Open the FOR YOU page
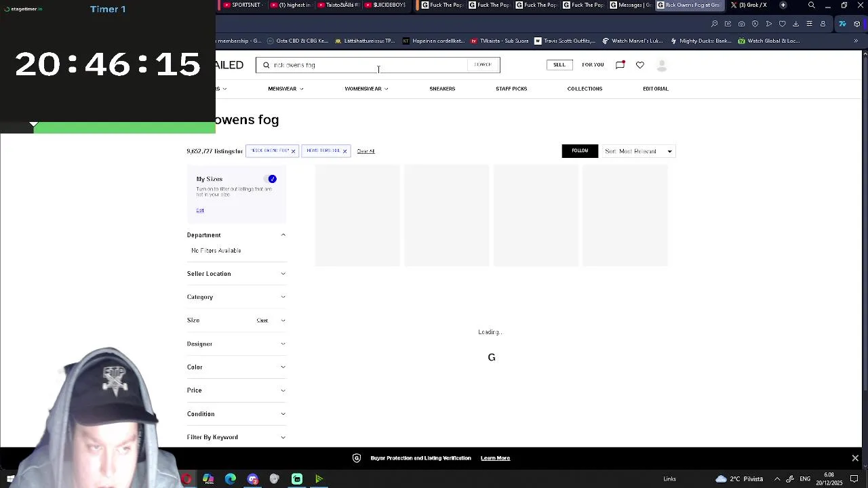 point(593,65)
